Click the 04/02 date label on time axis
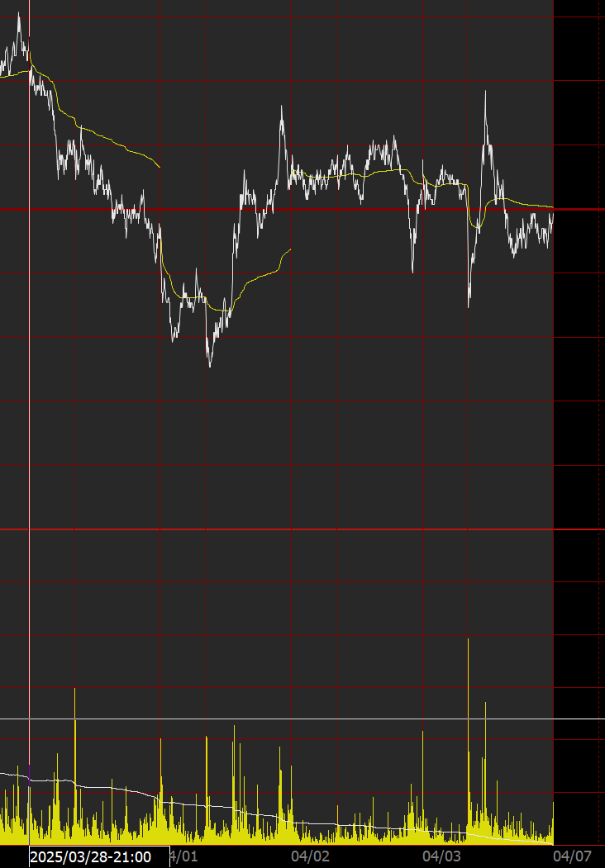The height and width of the screenshot is (868, 605). pyautogui.click(x=310, y=857)
